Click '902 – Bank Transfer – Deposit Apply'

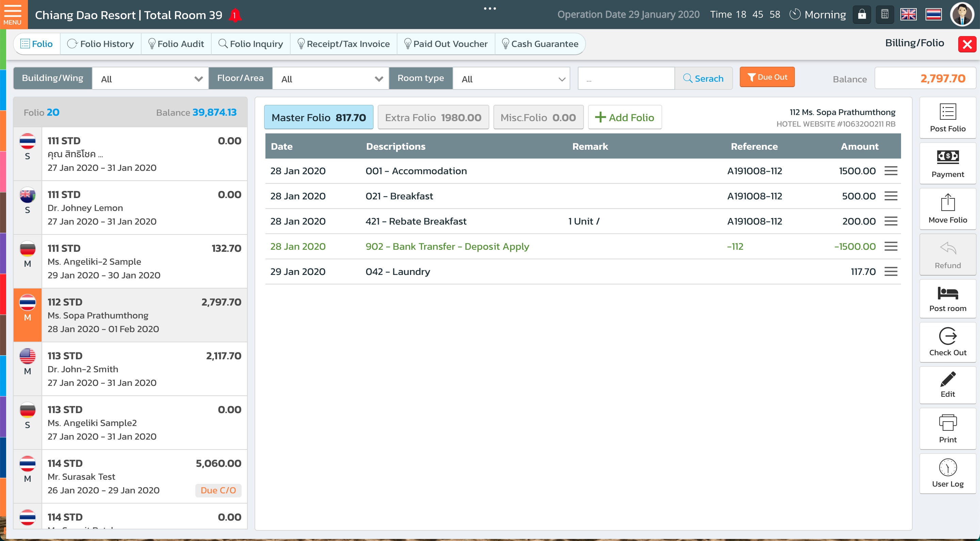click(447, 247)
